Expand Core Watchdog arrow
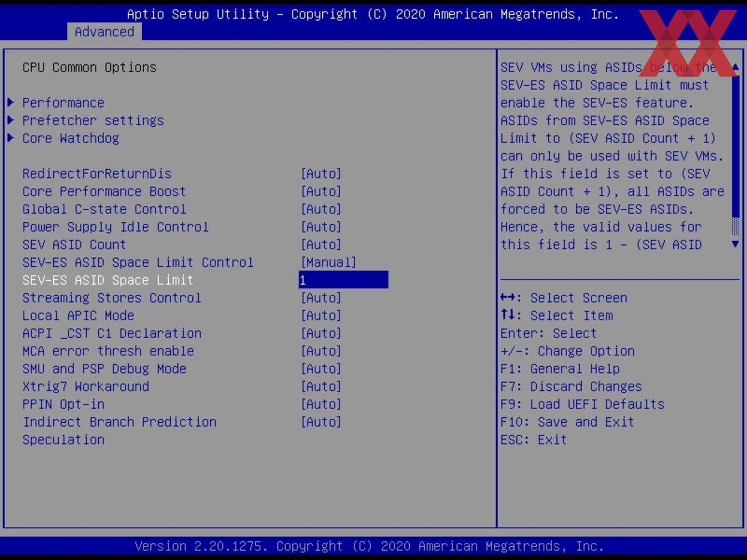The height and width of the screenshot is (560, 747). click(10, 138)
